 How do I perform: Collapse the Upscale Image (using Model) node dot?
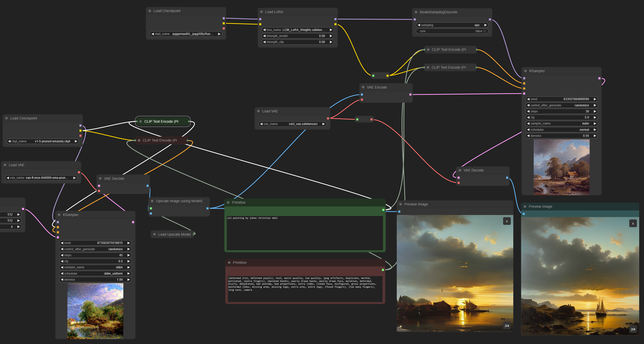[x=152, y=201]
